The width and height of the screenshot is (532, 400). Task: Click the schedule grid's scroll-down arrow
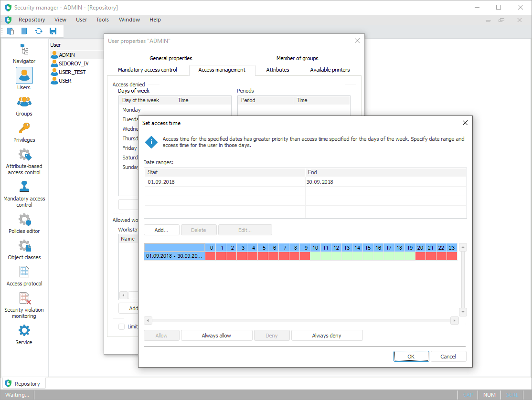463,312
